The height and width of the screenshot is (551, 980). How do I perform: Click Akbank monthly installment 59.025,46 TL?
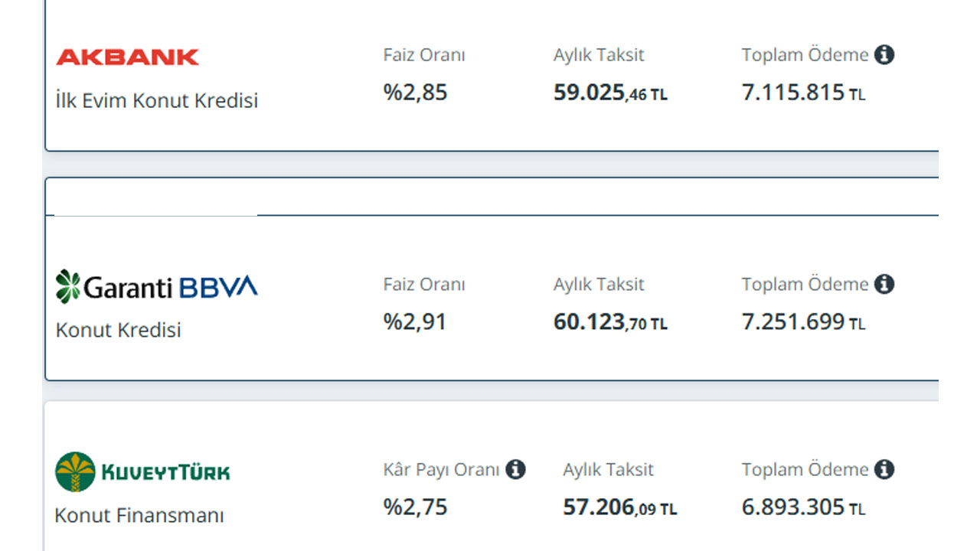(x=610, y=93)
